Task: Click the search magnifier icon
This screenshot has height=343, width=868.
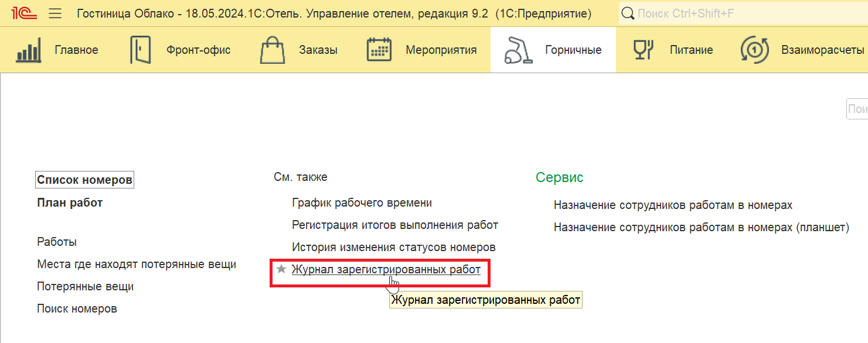Action: click(628, 13)
